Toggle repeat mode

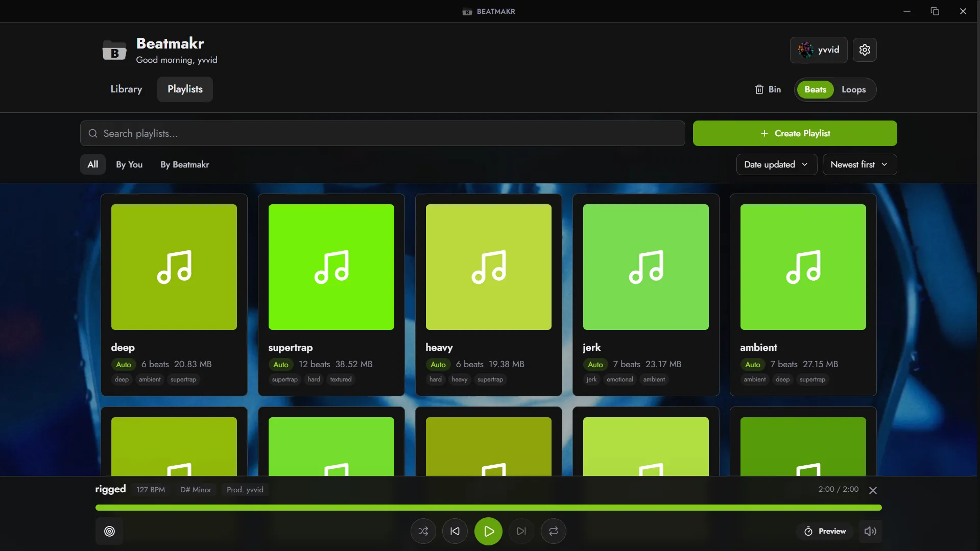click(x=553, y=531)
